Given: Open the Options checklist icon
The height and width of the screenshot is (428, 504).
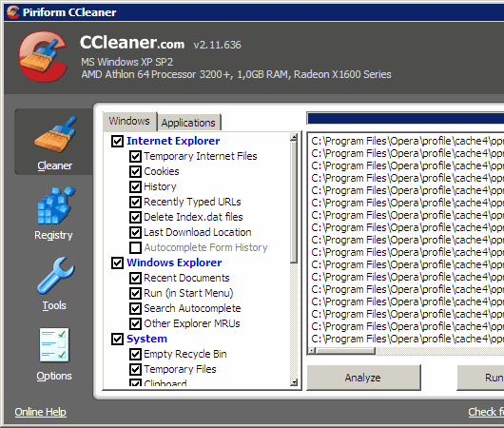Looking at the screenshot, I should pos(54,345).
